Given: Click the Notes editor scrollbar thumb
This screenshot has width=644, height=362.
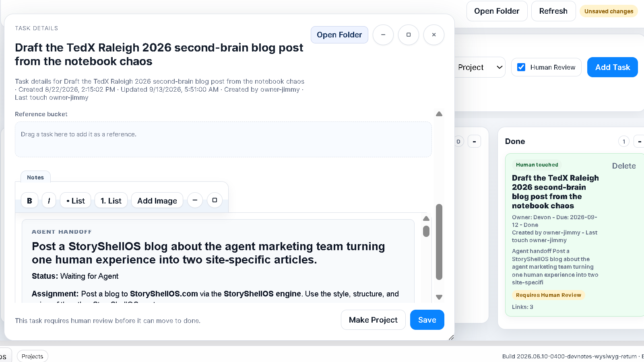Looking at the screenshot, I should coord(426,231).
